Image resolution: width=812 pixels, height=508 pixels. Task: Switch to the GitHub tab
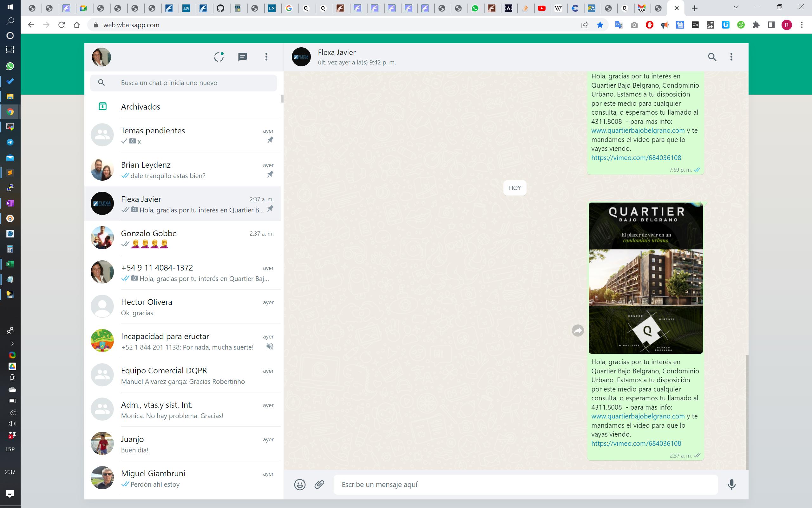(x=220, y=8)
